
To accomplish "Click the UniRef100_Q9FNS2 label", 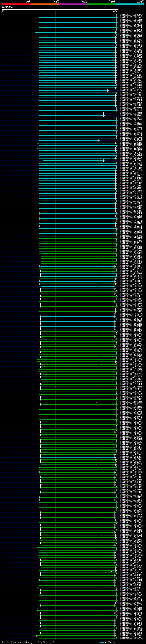I will 131,95.
